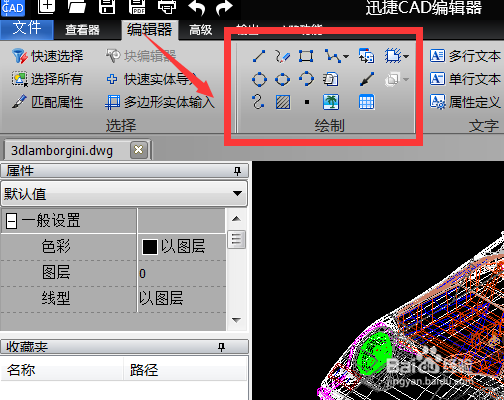Redo the last undone action
Image resolution: width=504 pixels, height=400 pixels.
point(224,8)
